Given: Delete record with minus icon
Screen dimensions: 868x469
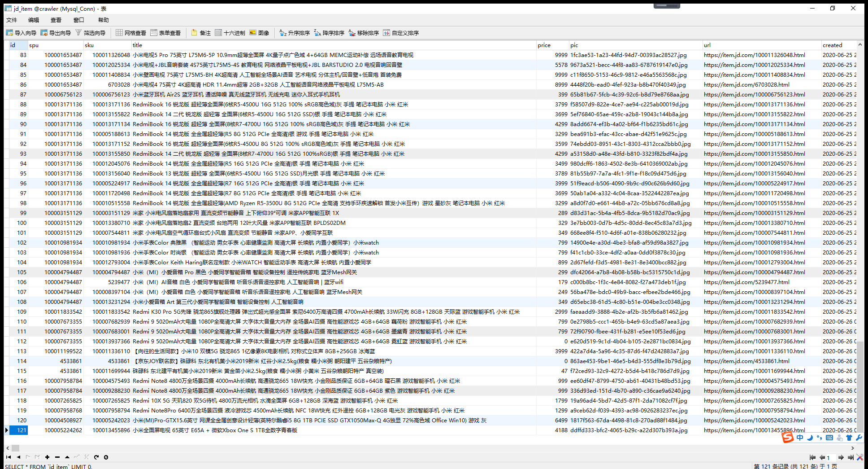Looking at the screenshot, I should (x=57, y=457).
